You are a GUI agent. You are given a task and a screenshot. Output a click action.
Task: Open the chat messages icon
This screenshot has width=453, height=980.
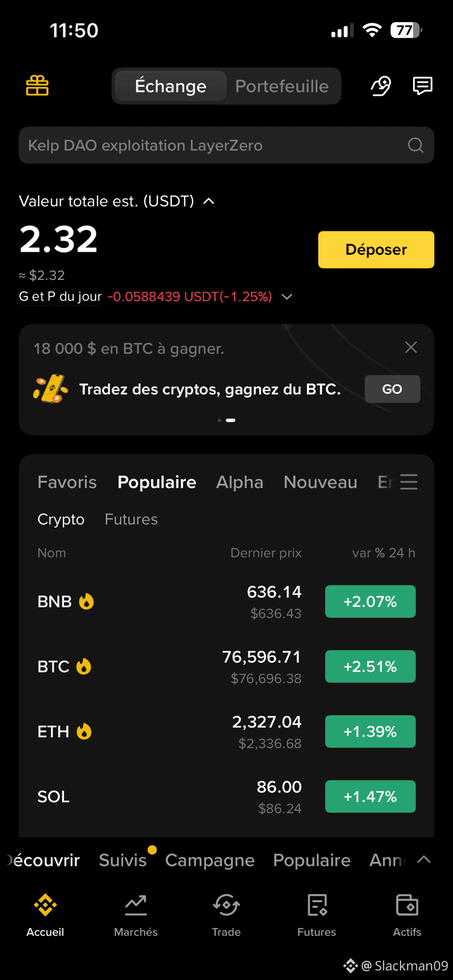(x=422, y=86)
